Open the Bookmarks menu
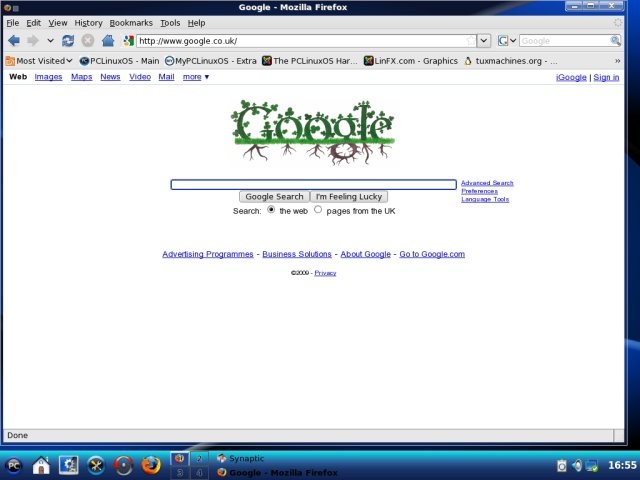The image size is (640, 480). click(131, 23)
